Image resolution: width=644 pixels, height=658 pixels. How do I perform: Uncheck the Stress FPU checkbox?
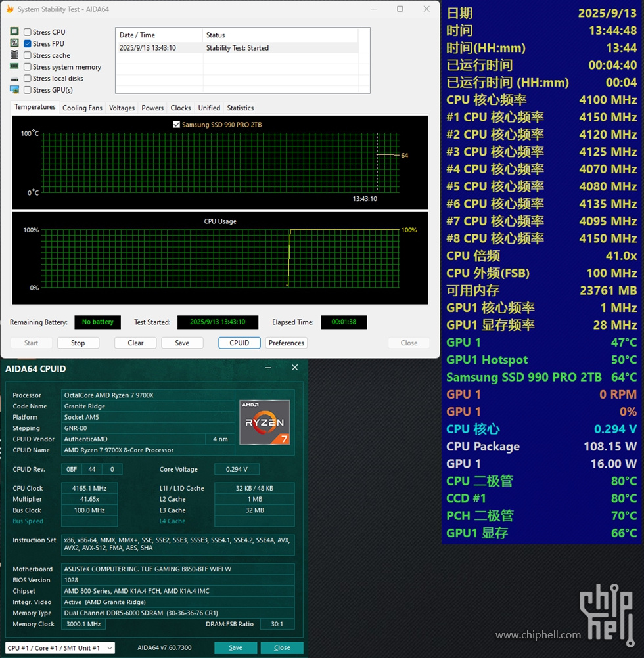click(28, 43)
